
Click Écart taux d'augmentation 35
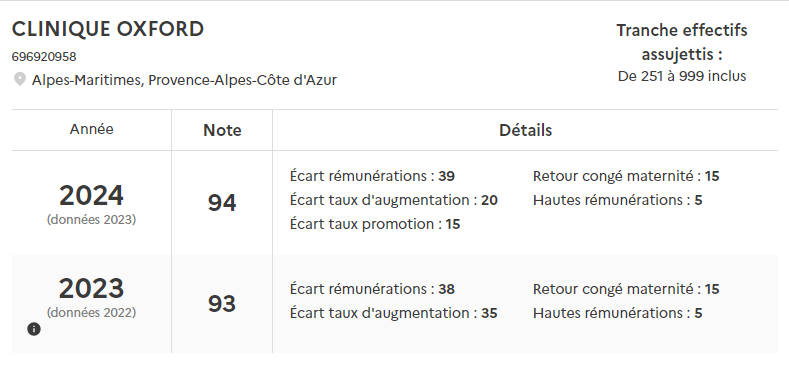(x=393, y=313)
